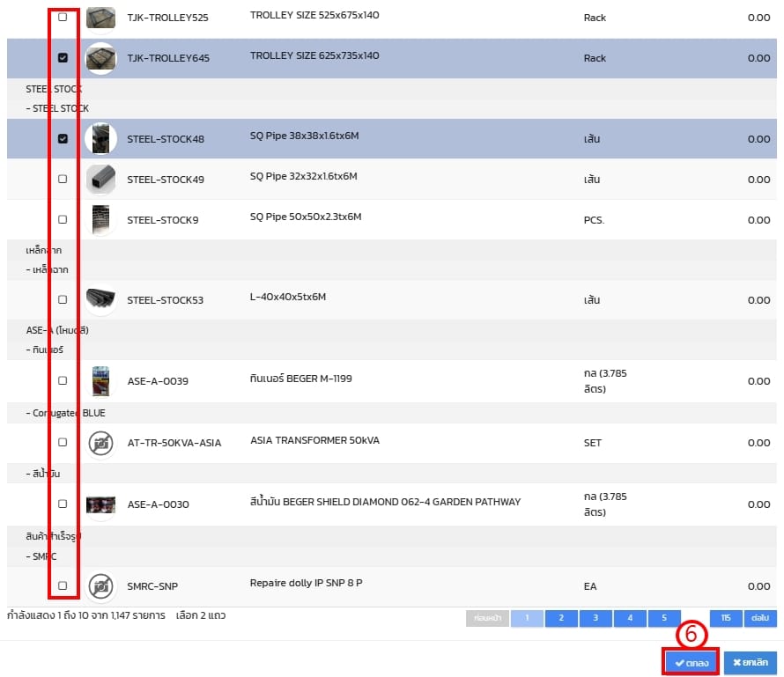Enable the ASE-A-0030 row checkbox

[x=63, y=504]
